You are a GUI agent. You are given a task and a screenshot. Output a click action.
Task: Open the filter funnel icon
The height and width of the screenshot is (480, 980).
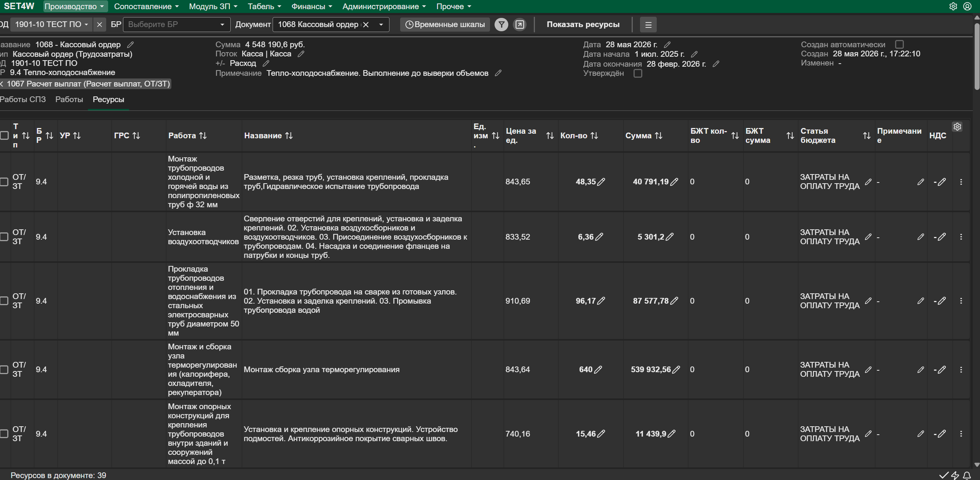501,24
